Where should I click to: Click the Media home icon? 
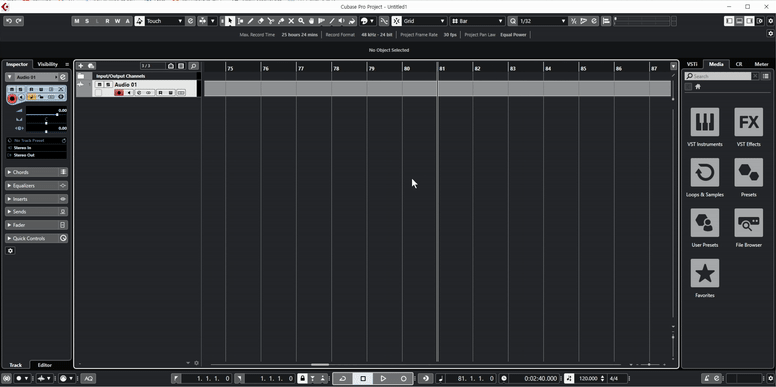tap(698, 87)
